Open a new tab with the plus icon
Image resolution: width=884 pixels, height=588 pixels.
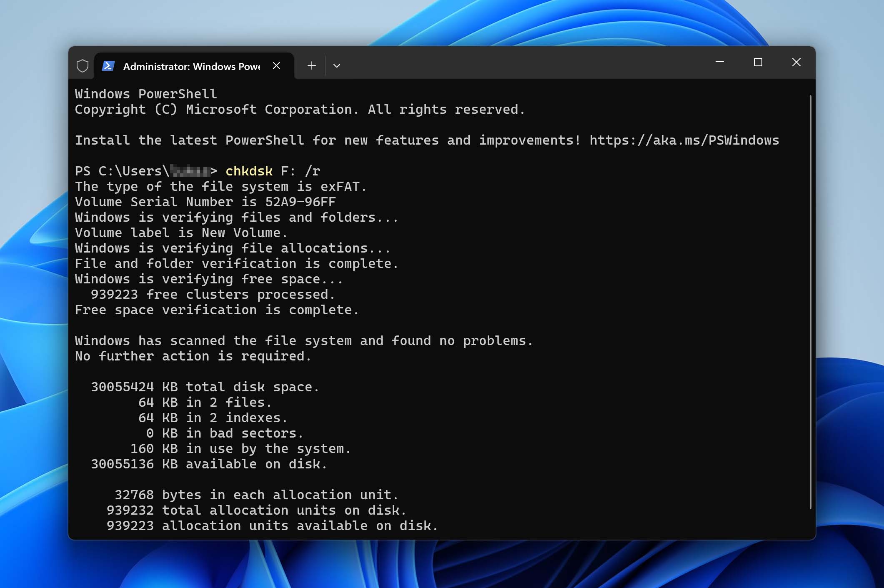point(311,65)
